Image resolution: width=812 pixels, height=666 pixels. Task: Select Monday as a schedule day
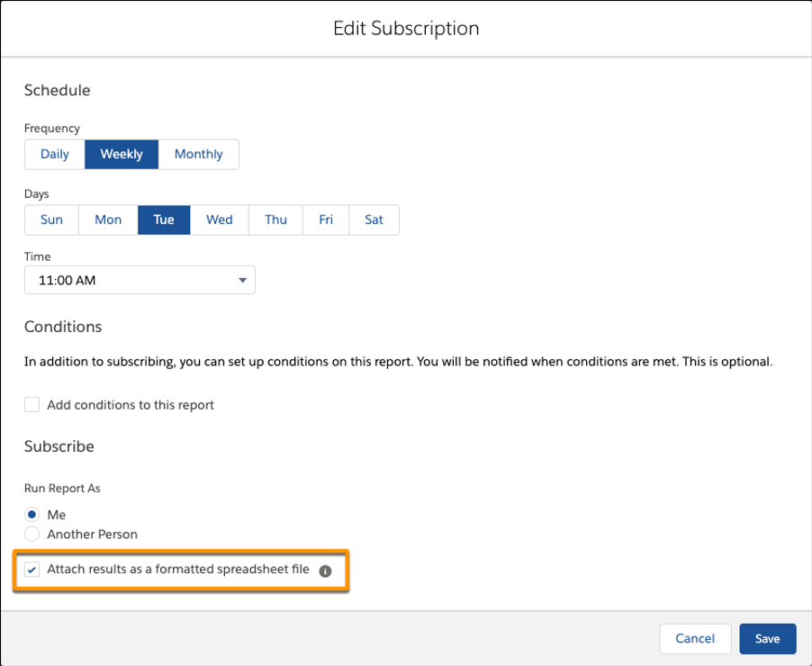pyautogui.click(x=107, y=220)
